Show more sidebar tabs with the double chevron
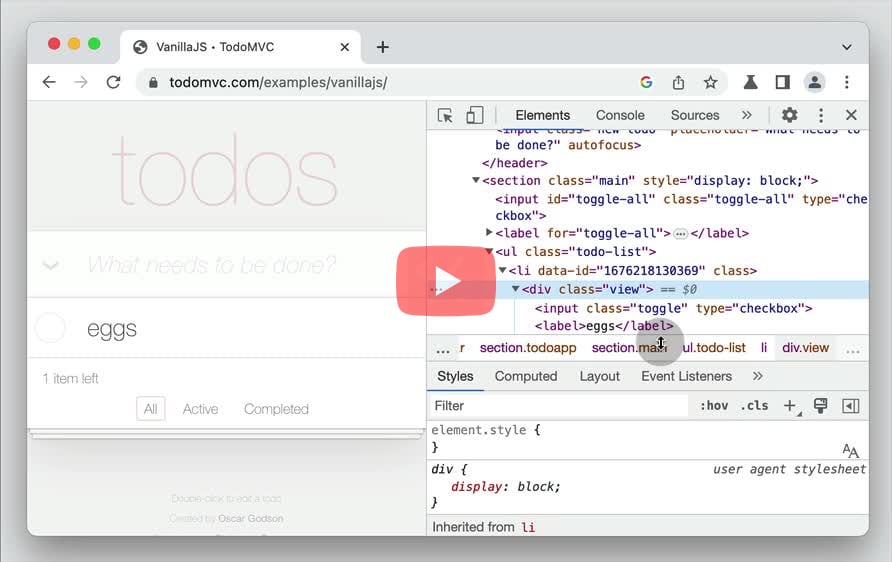The width and height of the screenshot is (892, 562). tap(757, 377)
